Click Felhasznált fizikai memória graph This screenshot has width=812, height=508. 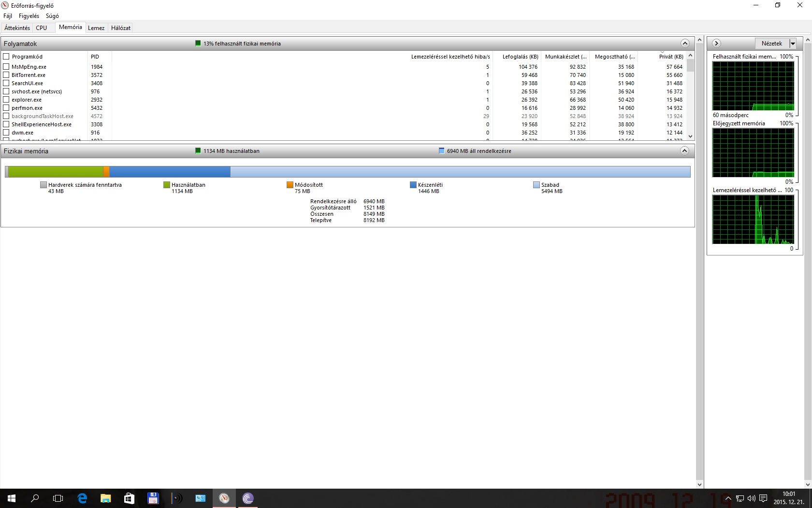tap(753, 86)
